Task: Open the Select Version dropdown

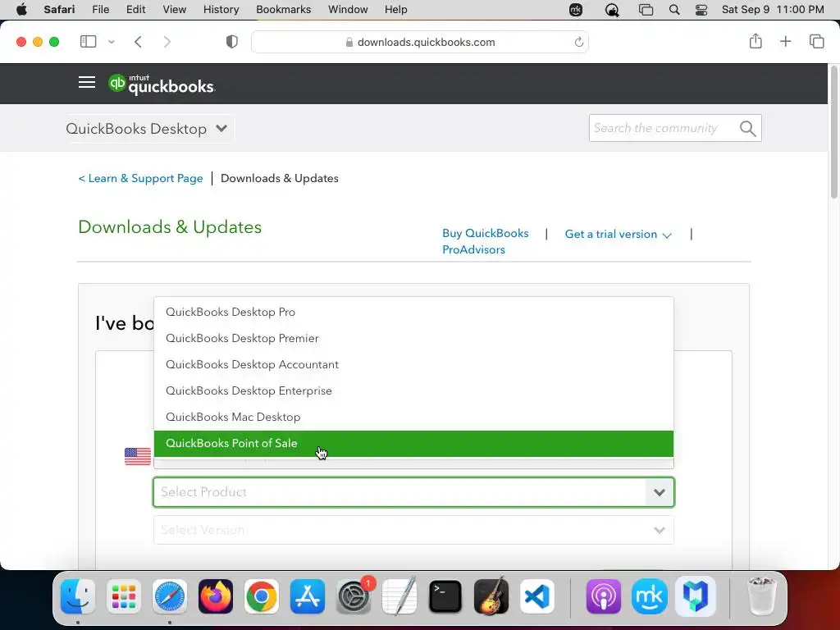Action: pos(413,530)
